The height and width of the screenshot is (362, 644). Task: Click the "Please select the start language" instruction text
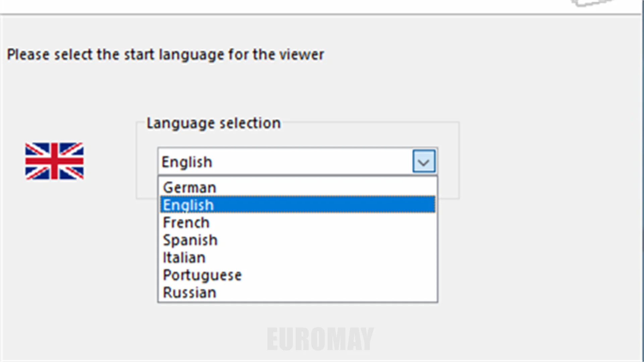coord(165,54)
